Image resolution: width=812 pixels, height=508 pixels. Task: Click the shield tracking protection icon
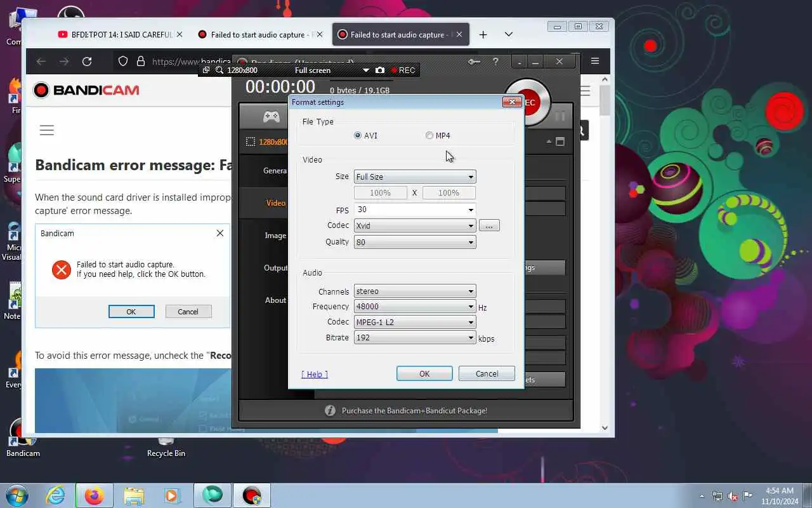click(x=123, y=62)
